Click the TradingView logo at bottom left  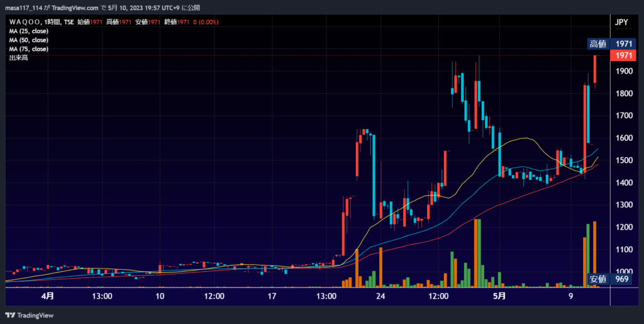[29, 315]
